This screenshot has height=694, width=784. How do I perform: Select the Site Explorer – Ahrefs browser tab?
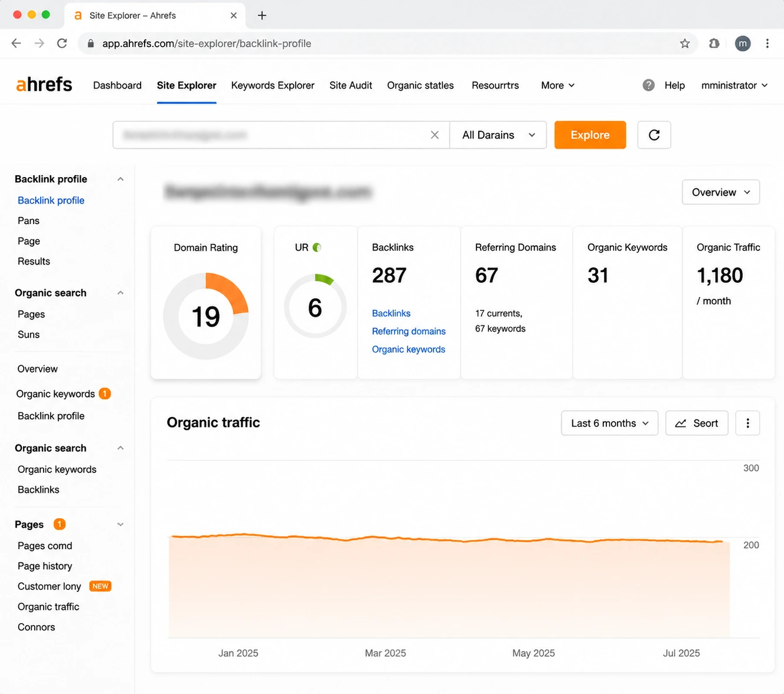tap(155, 15)
